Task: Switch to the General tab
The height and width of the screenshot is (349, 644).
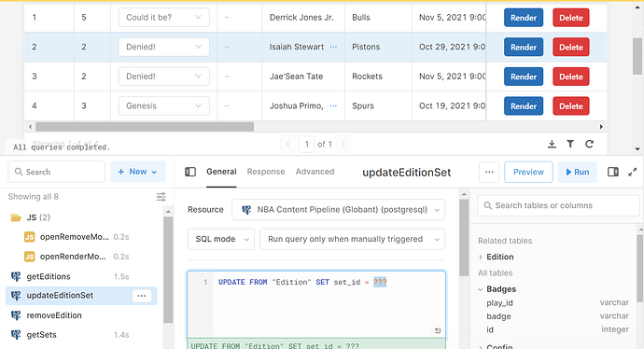Action: click(x=221, y=172)
